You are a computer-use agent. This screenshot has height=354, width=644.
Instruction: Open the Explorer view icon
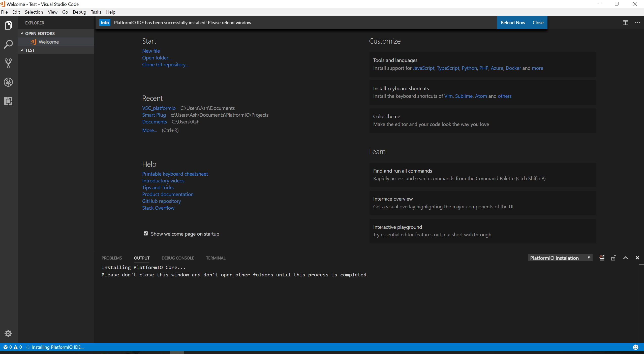tap(8, 25)
